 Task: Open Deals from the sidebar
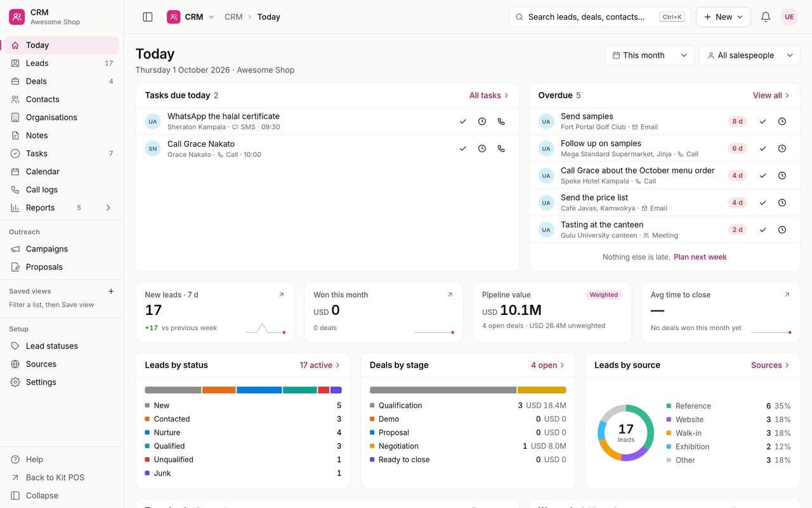click(62, 81)
